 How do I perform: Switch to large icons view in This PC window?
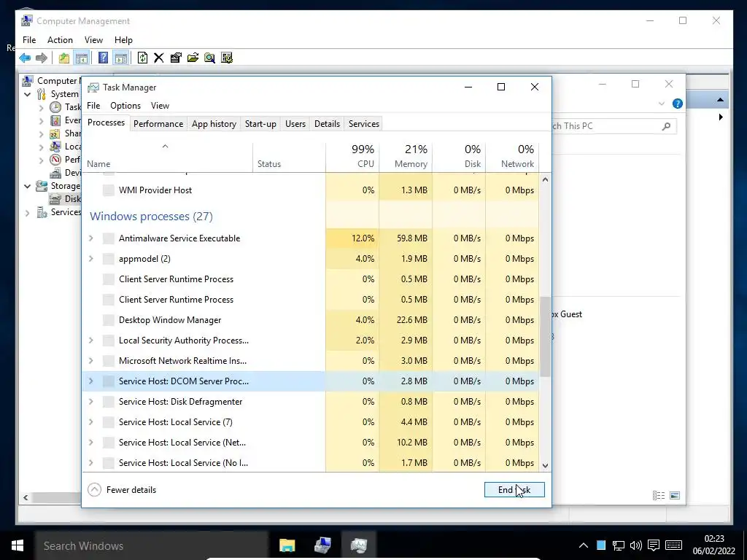675,496
